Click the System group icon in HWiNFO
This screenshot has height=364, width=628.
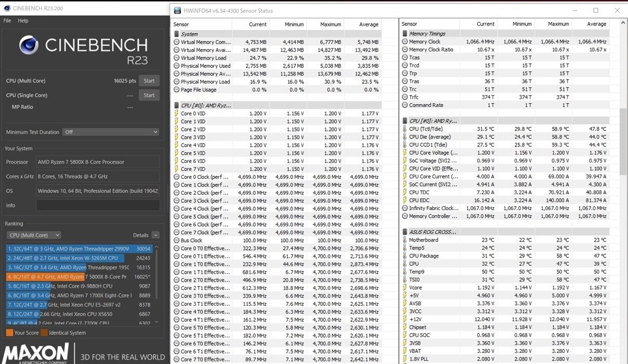click(x=176, y=34)
